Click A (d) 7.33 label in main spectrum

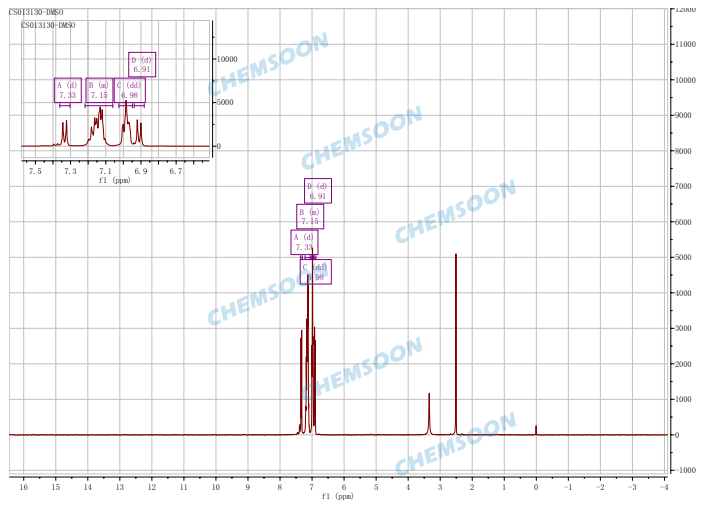tap(304, 242)
